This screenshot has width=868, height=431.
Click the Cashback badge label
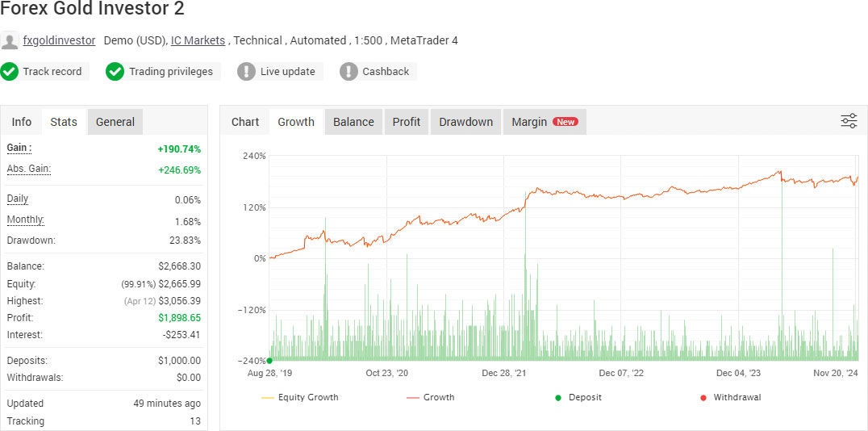386,72
